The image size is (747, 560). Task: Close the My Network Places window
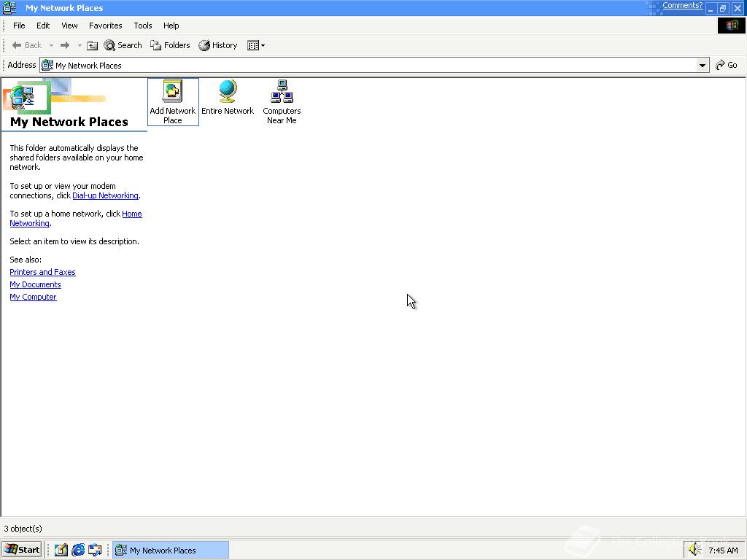[737, 9]
